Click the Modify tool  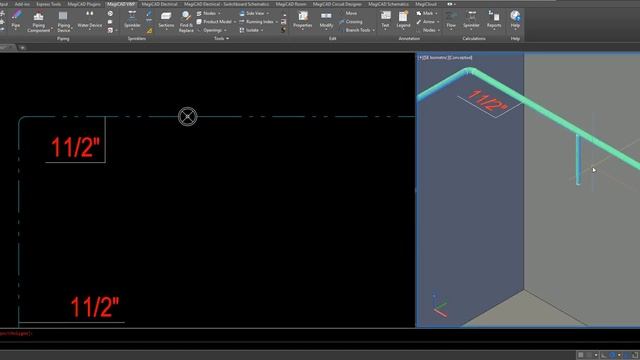tap(326, 19)
